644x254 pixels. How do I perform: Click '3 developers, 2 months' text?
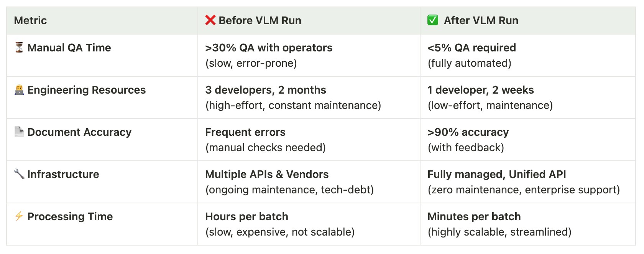click(266, 90)
